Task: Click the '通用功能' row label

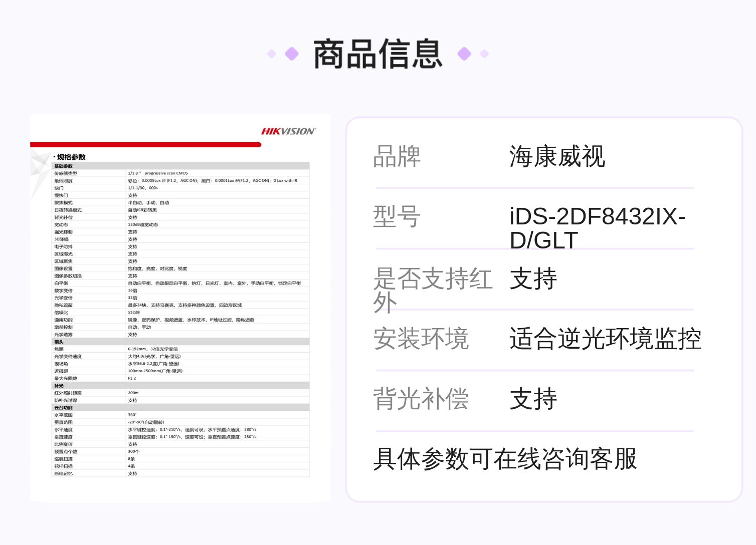Action: point(64,320)
